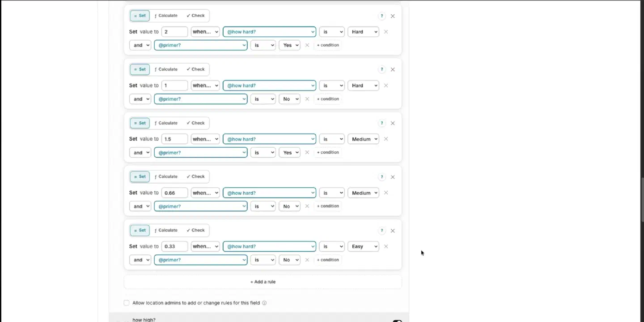Open the 'and' dropdown in the value 1.5 rule

(x=140, y=152)
